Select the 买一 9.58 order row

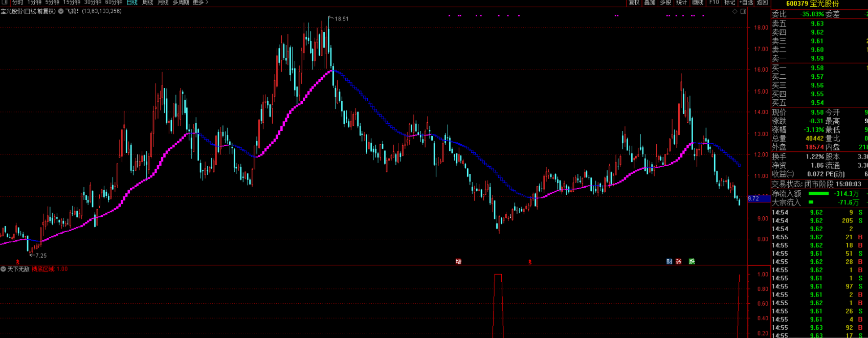819,67
